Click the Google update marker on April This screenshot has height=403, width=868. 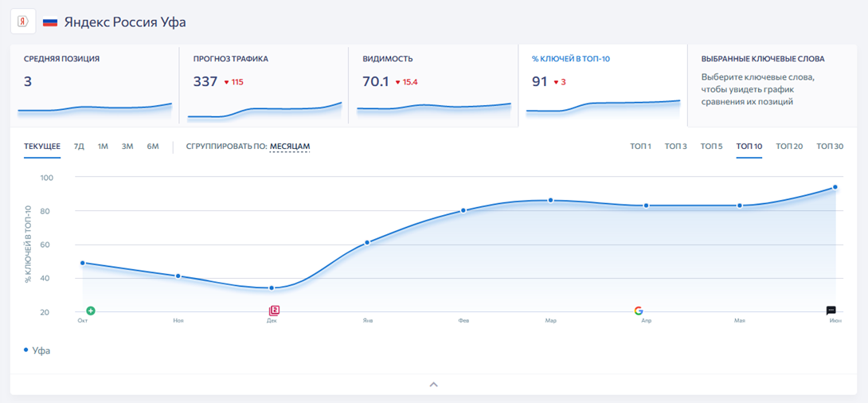tap(639, 311)
